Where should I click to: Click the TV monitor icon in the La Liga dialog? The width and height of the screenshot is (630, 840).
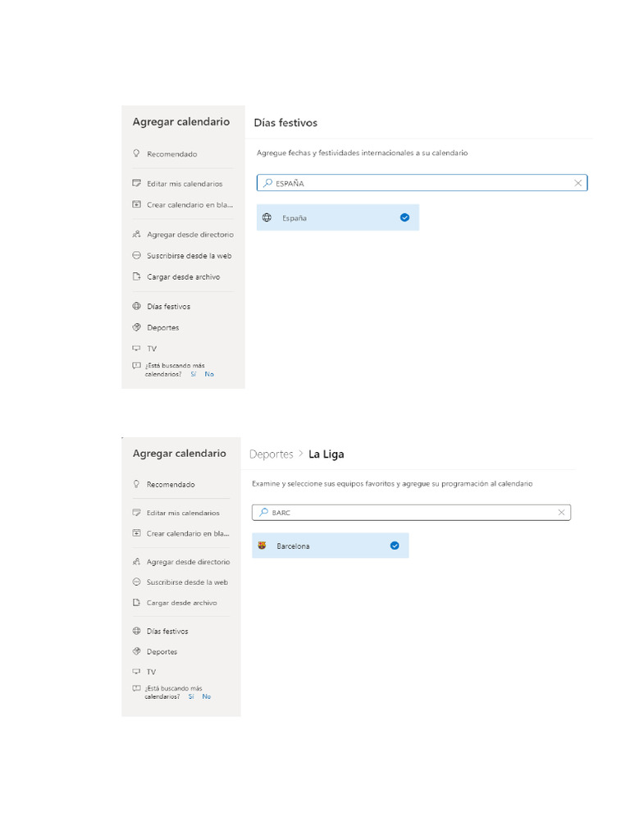click(136, 671)
